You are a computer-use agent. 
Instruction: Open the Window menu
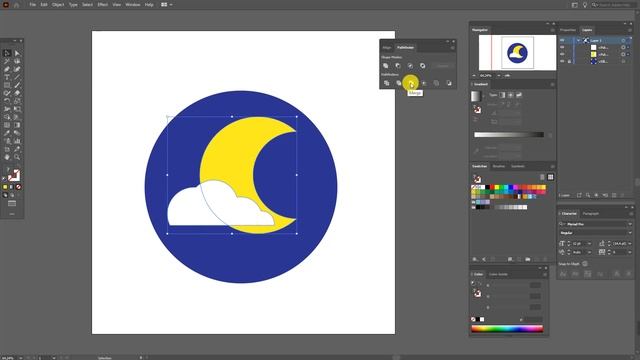[x=133, y=5]
